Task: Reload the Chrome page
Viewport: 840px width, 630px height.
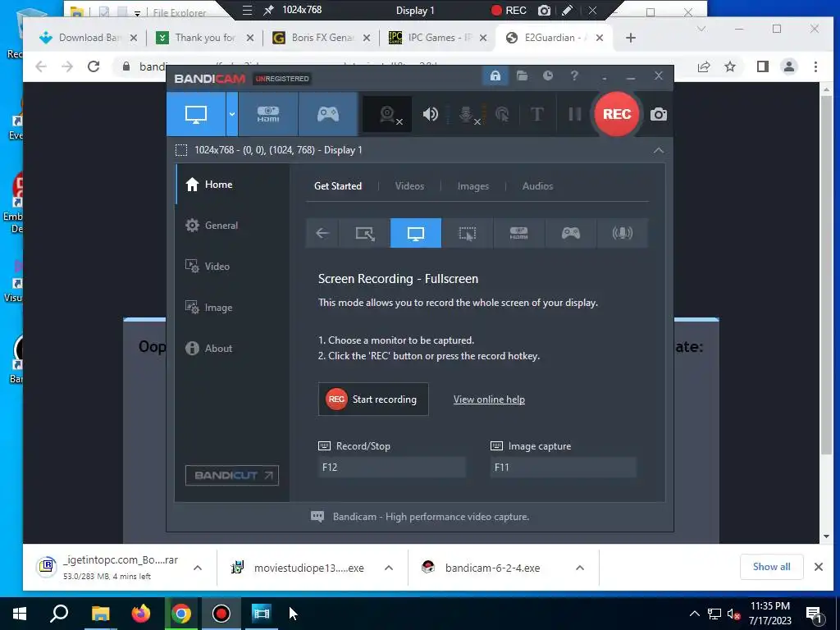Action: [94, 66]
